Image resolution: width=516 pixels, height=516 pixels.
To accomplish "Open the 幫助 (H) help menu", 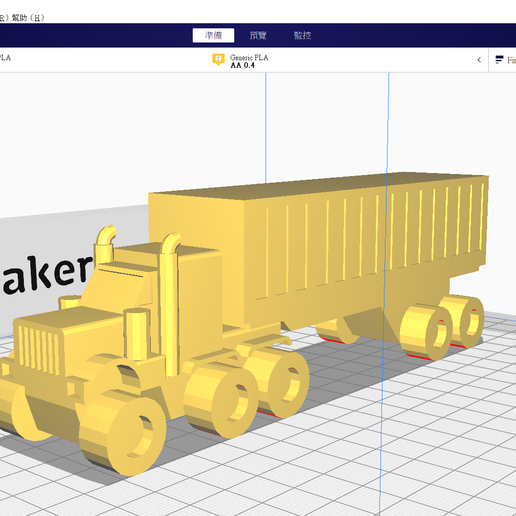I will [x=28, y=18].
